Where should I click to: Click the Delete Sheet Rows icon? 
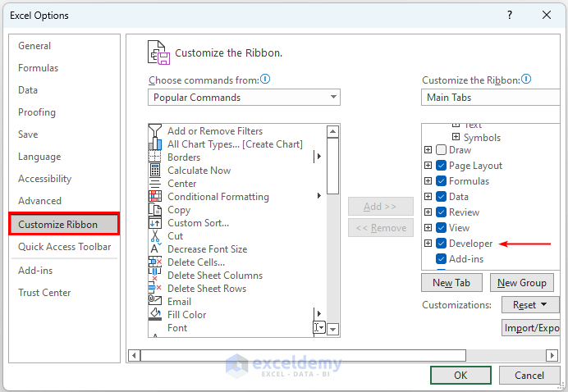pos(155,289)
